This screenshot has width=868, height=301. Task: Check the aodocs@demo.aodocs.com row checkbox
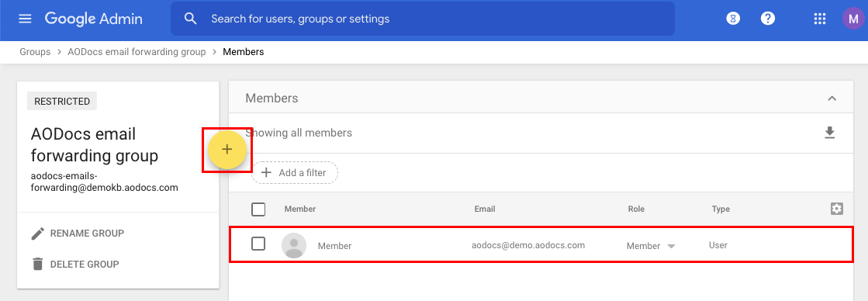coord(258,244)
